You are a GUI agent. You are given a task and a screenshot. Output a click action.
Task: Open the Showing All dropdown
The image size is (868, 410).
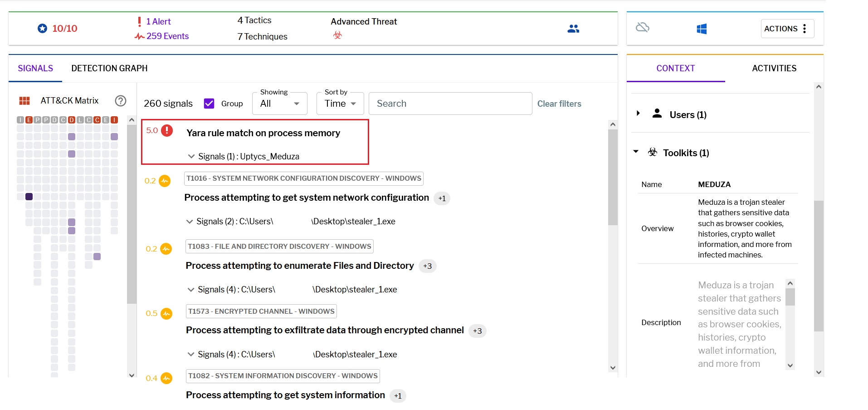tap(279, 104)
